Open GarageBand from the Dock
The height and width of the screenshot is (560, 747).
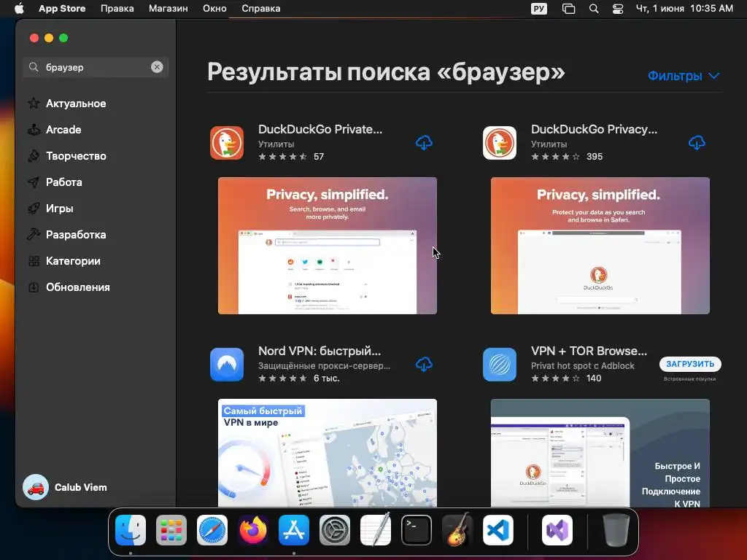457,530
